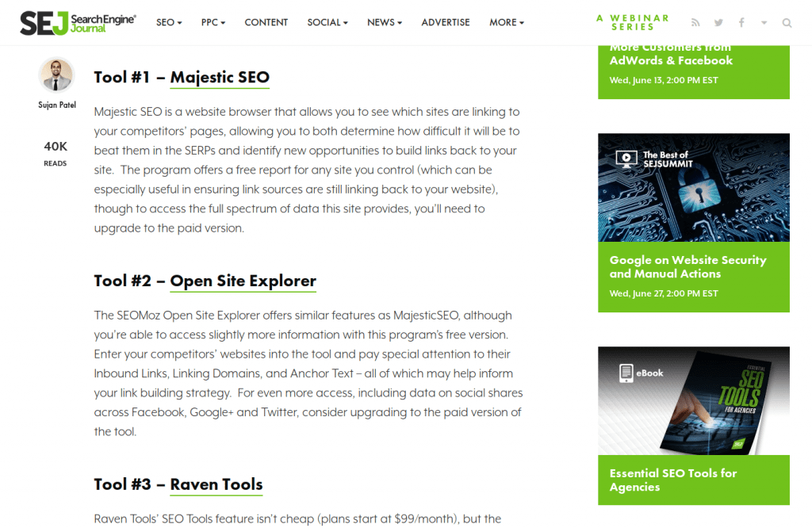Open the Essential SEO Tools eBook image
The image size is (812, 528).
[x=693, y=400]
